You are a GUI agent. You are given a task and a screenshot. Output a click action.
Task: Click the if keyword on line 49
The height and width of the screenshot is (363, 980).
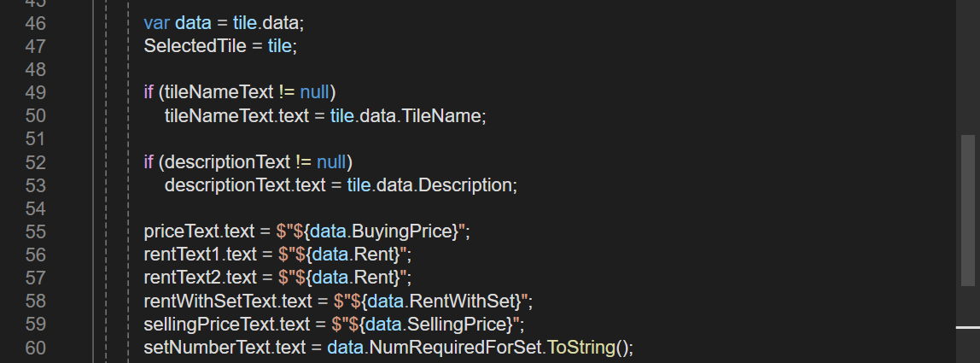coord(149,92)
